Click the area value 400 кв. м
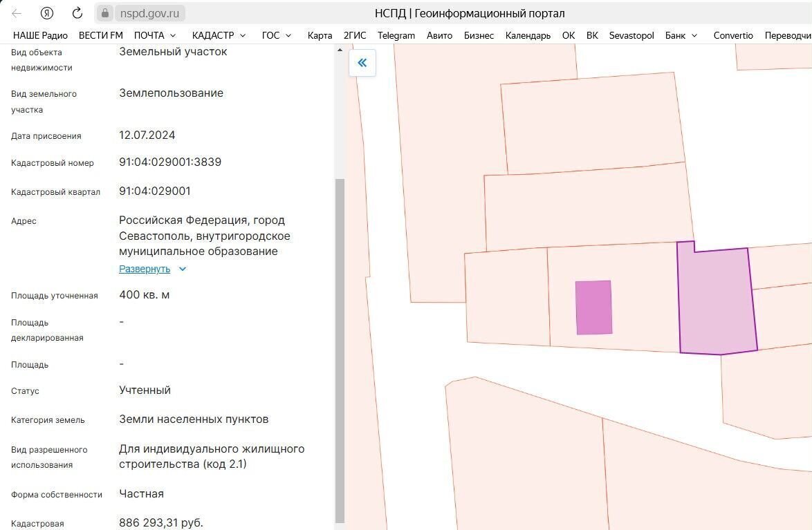Image resolution: width=812 pixels, height=530 pixels. pyautogui.click(x=145, y=294)
